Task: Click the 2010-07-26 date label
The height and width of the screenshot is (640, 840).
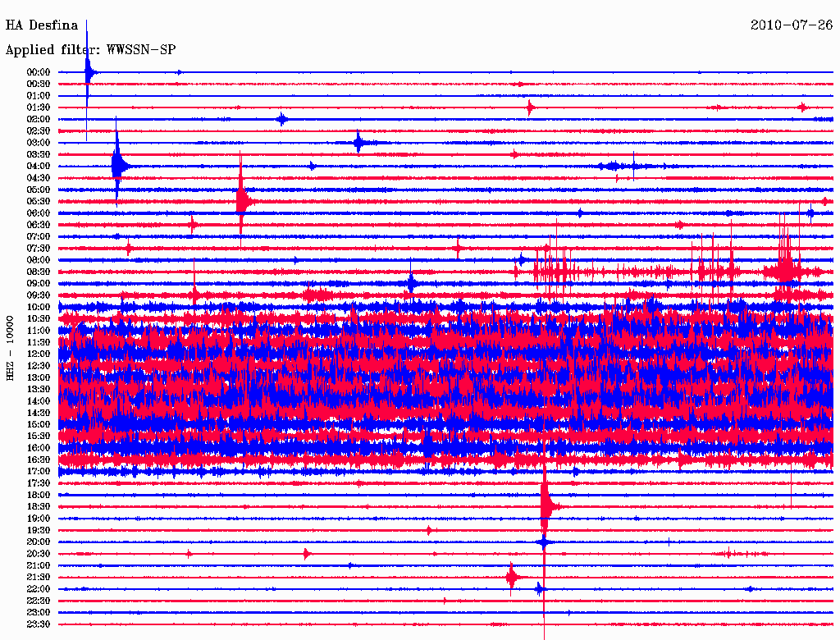Action: (792, 25)
